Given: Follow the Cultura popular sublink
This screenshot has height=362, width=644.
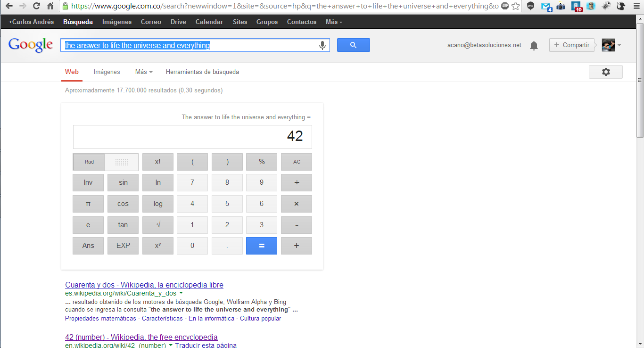Looking at the screenshot, I should [x=261, y=319].
